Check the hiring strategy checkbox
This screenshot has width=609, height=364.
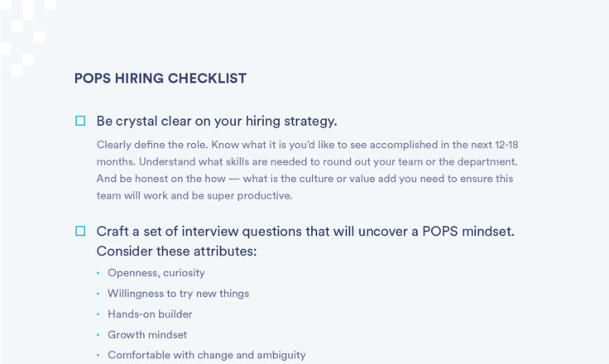point(80,121)
